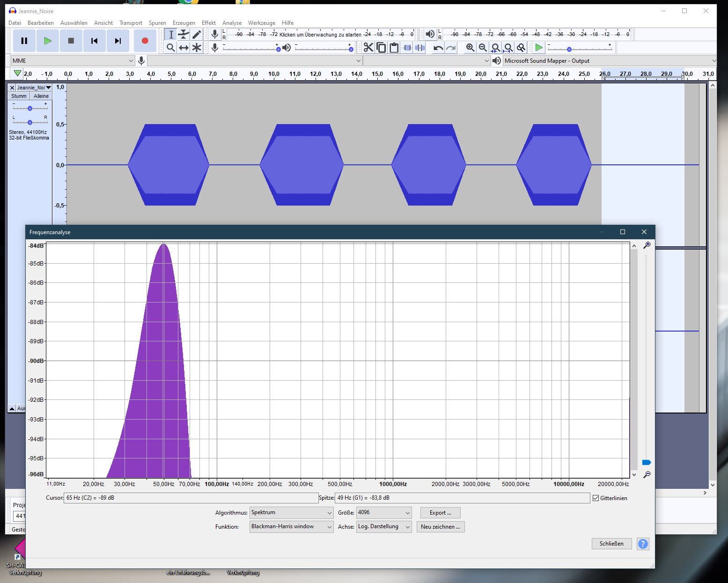Click the Cursor readout field
This screenshot has height=583, width=728.
191,498
